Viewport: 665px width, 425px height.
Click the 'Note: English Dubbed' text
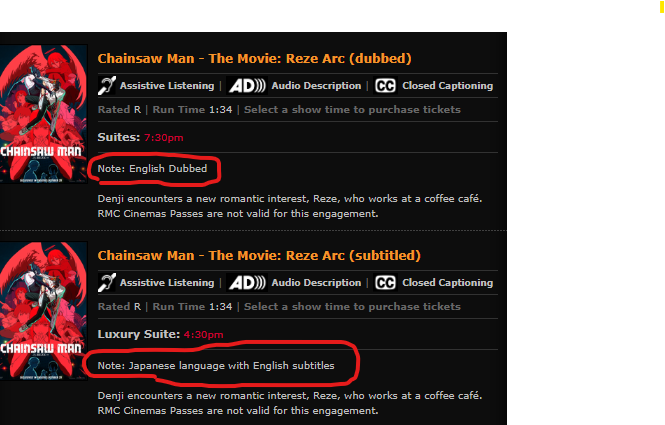tap(153, 169)
